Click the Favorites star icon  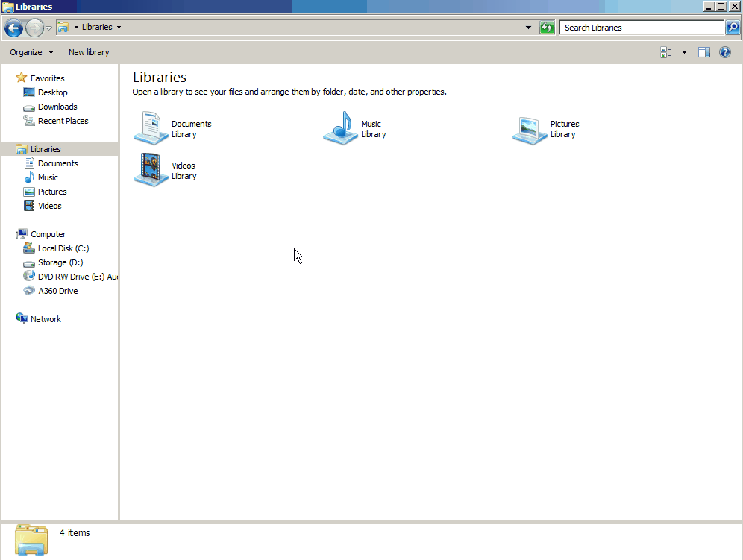(x=22, y=78)
